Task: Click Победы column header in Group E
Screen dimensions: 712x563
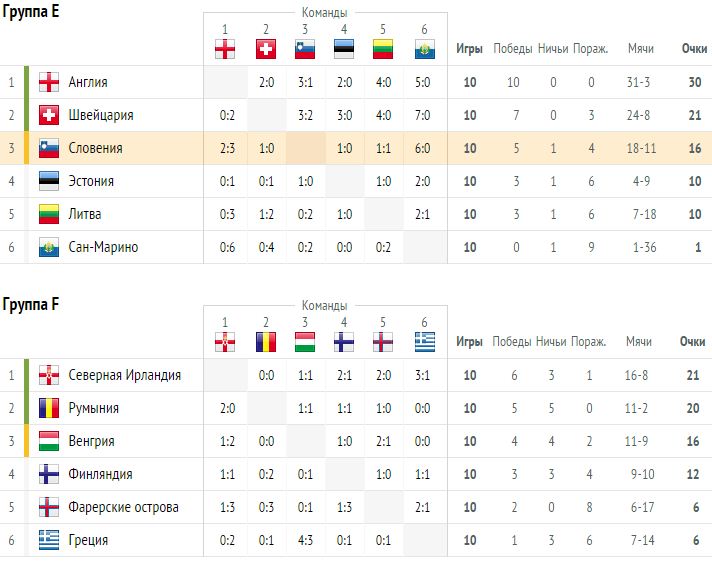Action: pos(513,49)
